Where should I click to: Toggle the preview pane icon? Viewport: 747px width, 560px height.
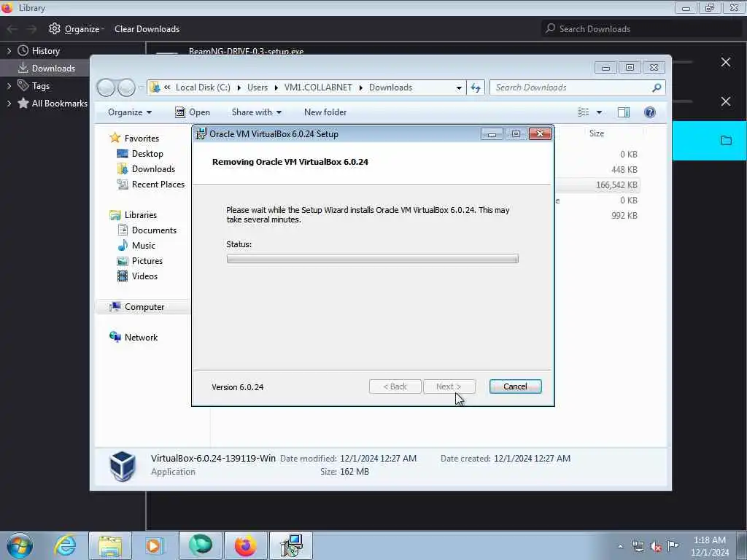(624, 112)
